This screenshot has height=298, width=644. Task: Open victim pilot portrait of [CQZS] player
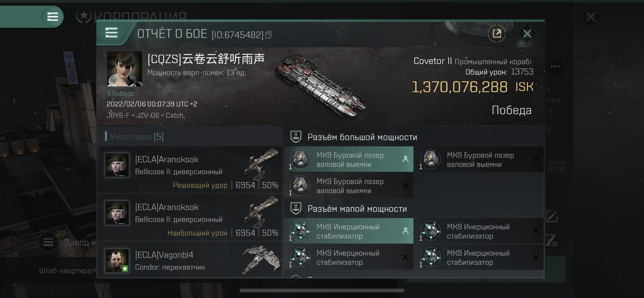(x=124, y=69)
